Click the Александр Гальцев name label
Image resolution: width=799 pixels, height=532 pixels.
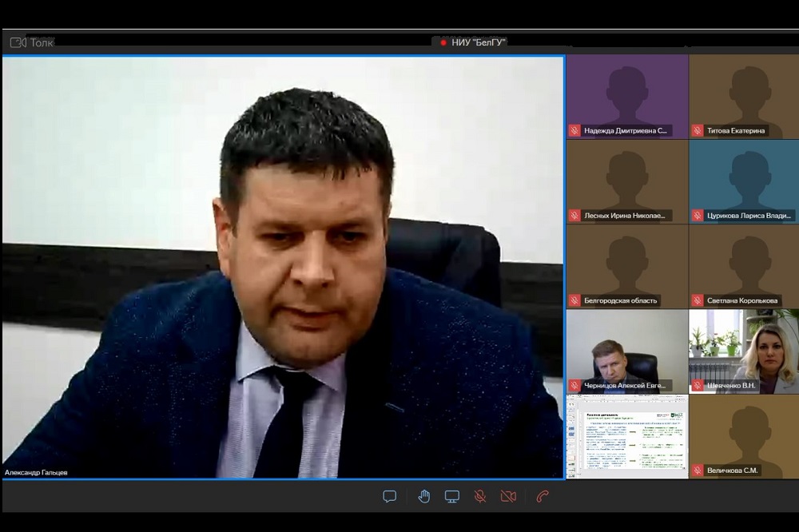[37, 472]
